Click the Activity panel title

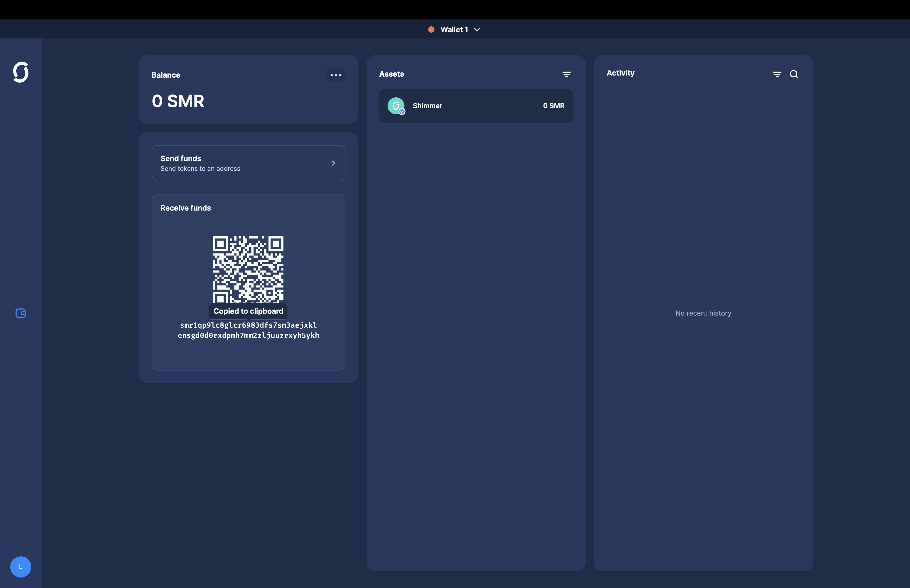tap(620, 73)
